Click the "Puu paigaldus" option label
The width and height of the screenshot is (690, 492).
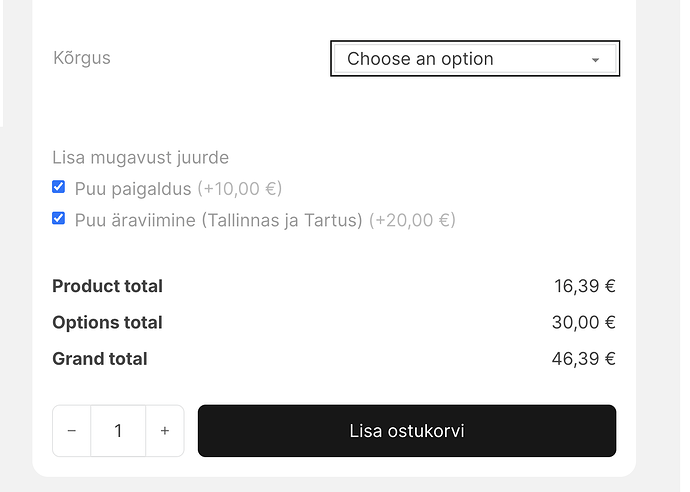tap(133, 188)
